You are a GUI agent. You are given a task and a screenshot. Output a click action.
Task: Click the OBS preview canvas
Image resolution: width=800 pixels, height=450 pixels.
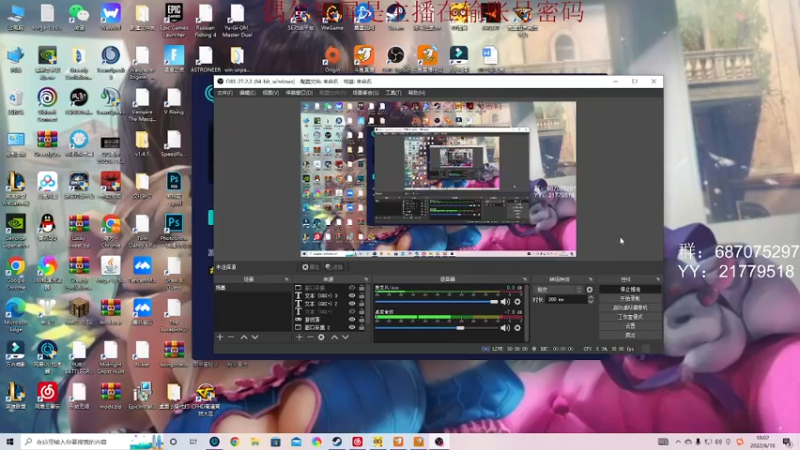pyautogui.click(x=438, y=179)
